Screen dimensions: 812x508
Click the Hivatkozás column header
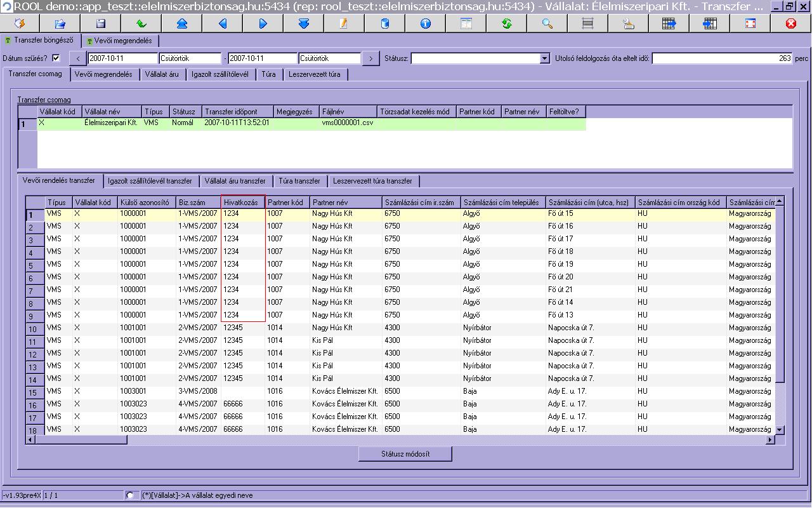coord(243,203)
